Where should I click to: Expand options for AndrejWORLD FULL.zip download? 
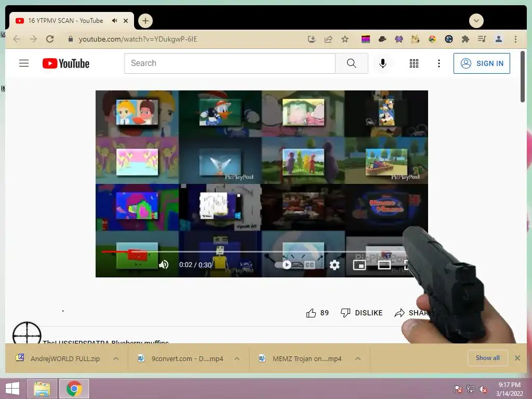pyautogui.click(x=116, y=358)
